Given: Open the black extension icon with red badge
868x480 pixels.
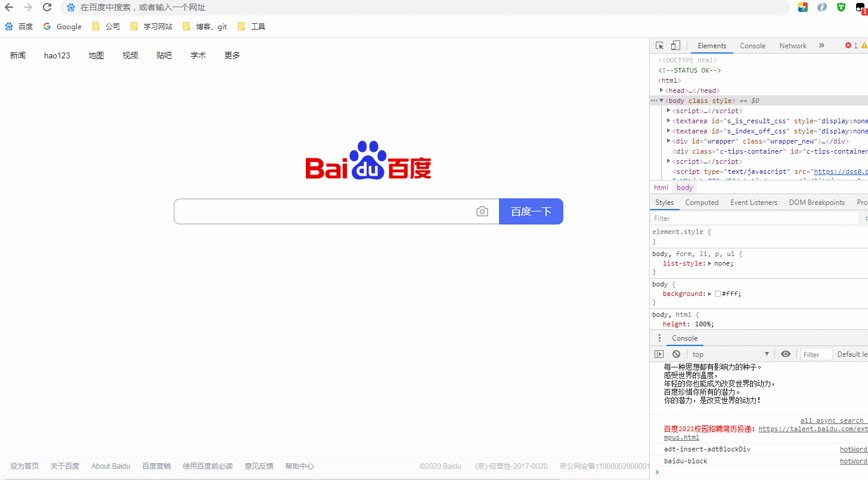Looking at the screenshot, I should (x=861, y=8).
